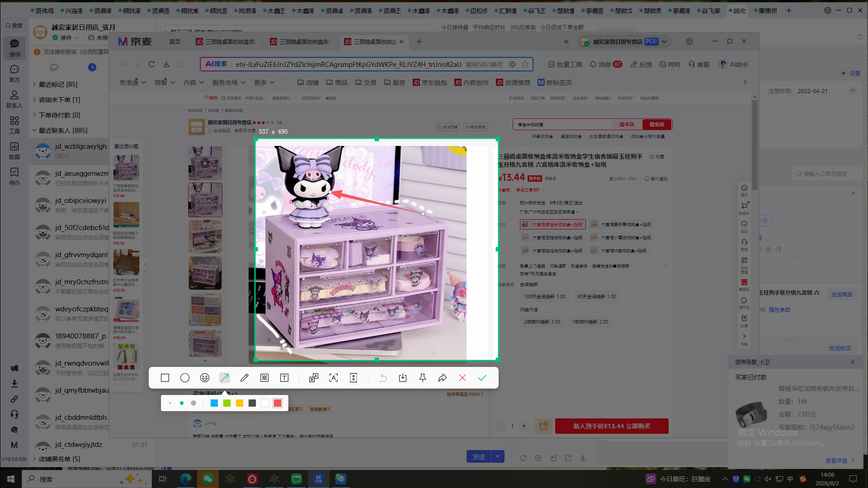Open the 京东钱包 bookmark
Screen dimensions: 868x488
tap(429, 83)
